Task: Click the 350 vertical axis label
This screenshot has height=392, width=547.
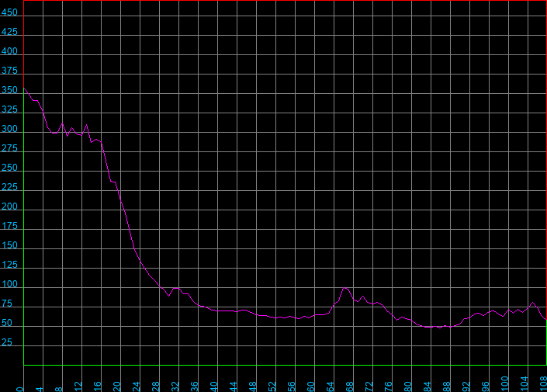Action: (x=9, y=90)
